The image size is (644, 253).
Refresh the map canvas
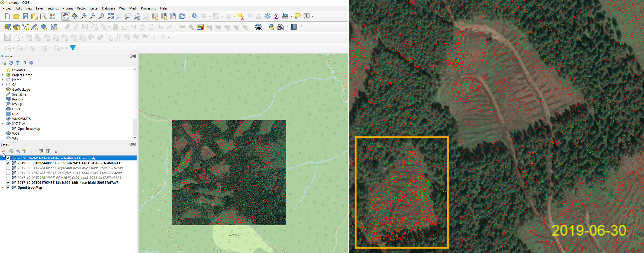coord(182,16)
